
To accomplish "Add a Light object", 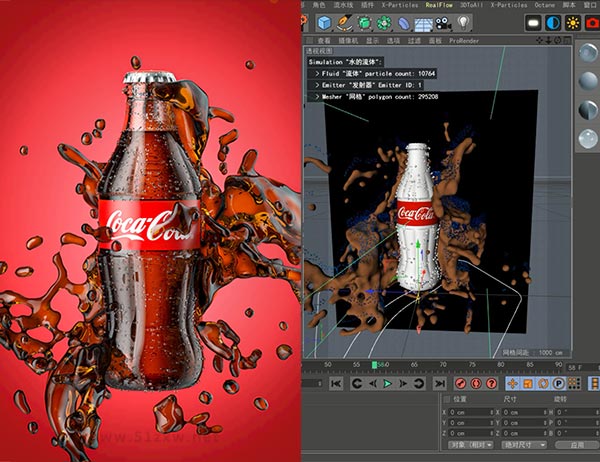I will [x=463, y=23].
